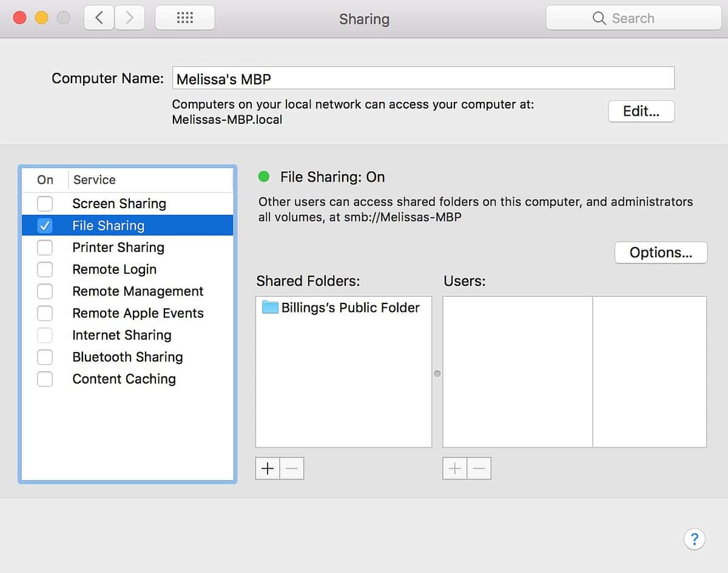Screen dimensions: 728x573
Task: Click the forward navigation arrow
Action: click(129, 18)
